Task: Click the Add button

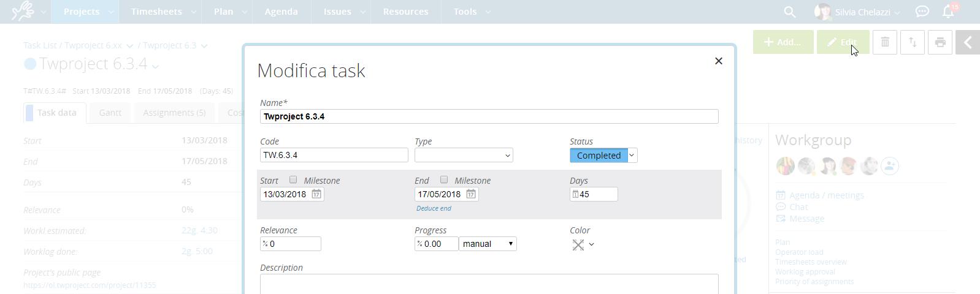Action: tap(783, 42)
